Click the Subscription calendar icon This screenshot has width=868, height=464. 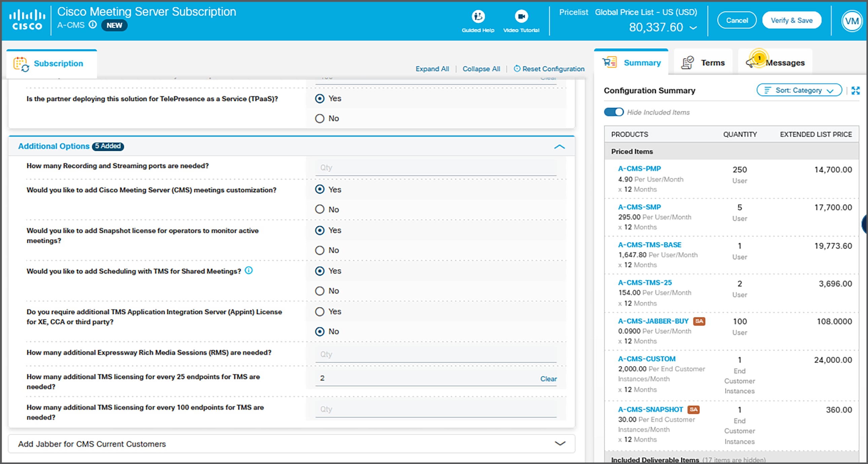pyautogui.click(x=21, y=64)
